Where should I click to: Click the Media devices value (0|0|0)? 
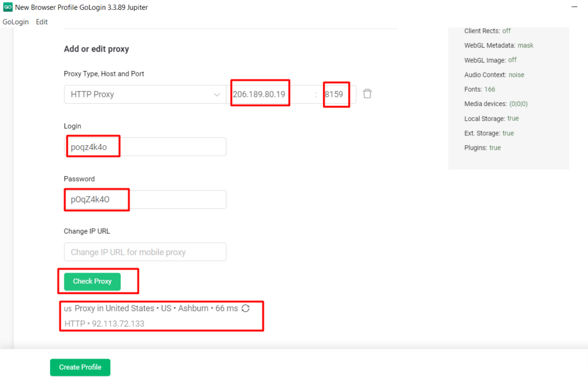(x=519, y=104)
